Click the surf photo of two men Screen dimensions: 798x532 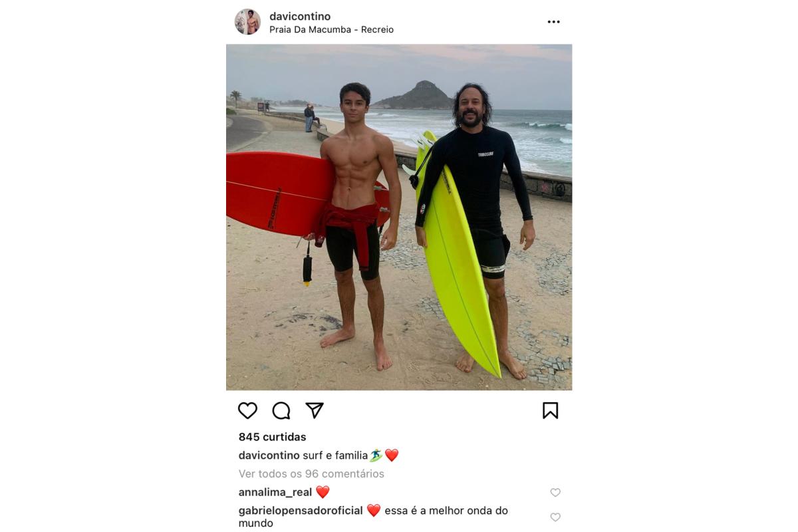click(399, 217)
